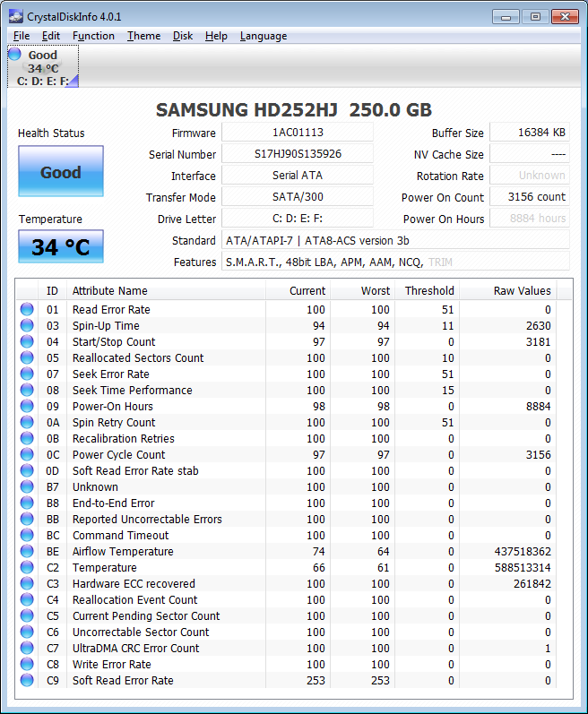This screenshot has height=714, width=588.
Task: Click the Good health status button
Action: (x=61, y=171)
